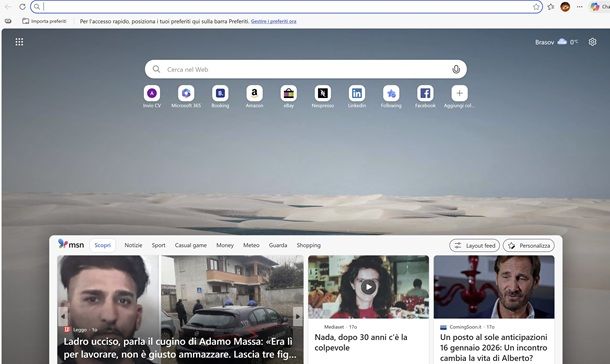Image resolution: width=610 pixels, height=364 pixels.
Task: Start voice search with microphone icon
Action: pos(456,69)
